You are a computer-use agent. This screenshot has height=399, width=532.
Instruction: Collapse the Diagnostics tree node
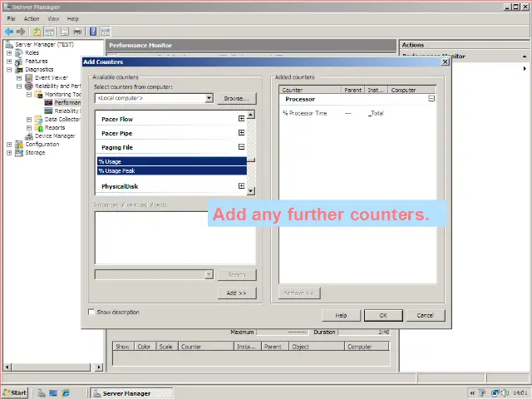coord(9,70)
